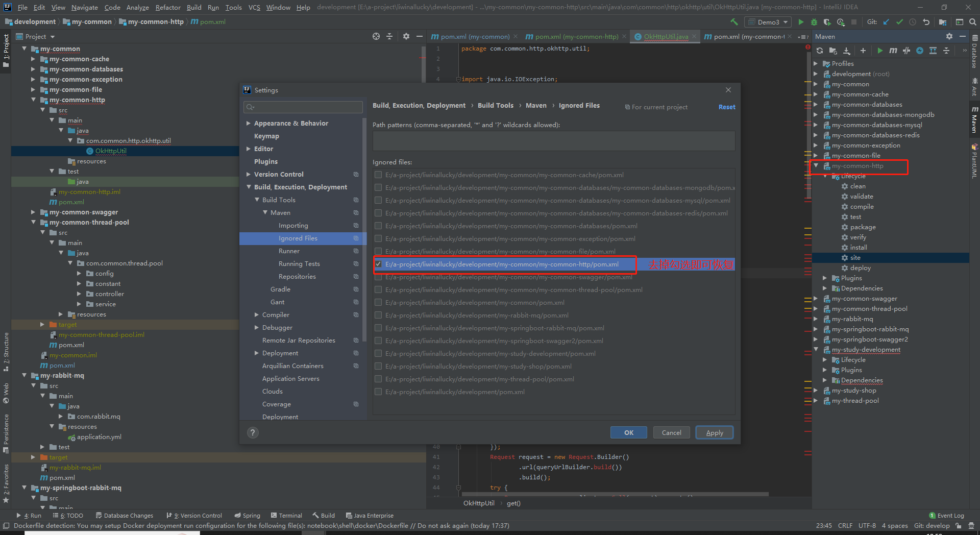This screenshot has height=535, width=980.
Task: Check the my-rabbit-mq/pom.xml ignored file
Action: tap(378, 315)
